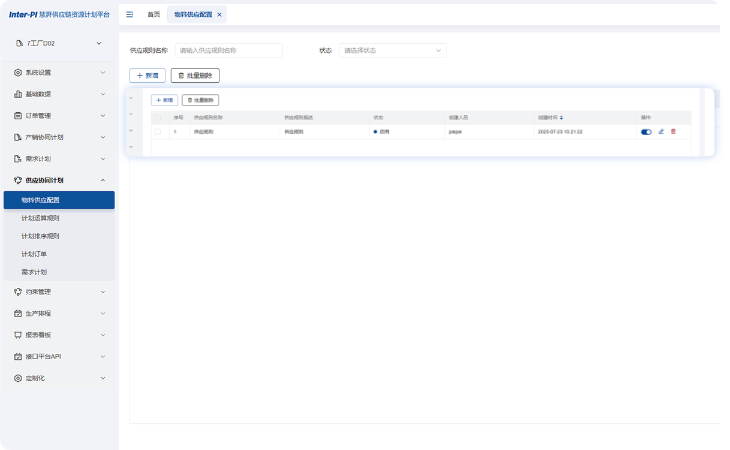
Task: Toggle the enable switch in the table row
Action: [646, 131]
